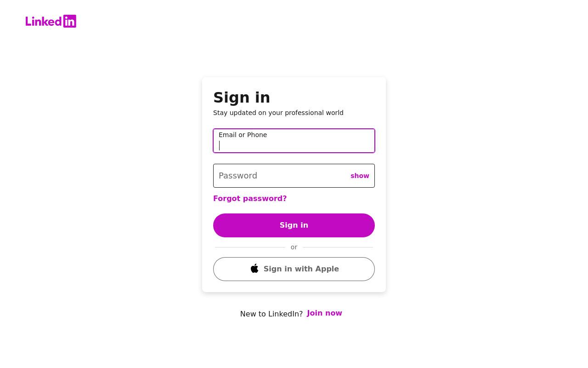Click the LinkedIn logo in the header
Screen dimensions: 588x368
click(51, 21)
